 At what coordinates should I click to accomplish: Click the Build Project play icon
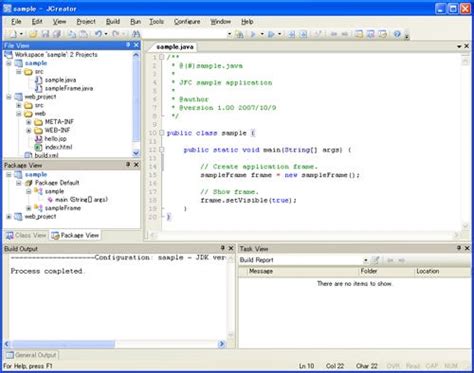coord(253,34)
